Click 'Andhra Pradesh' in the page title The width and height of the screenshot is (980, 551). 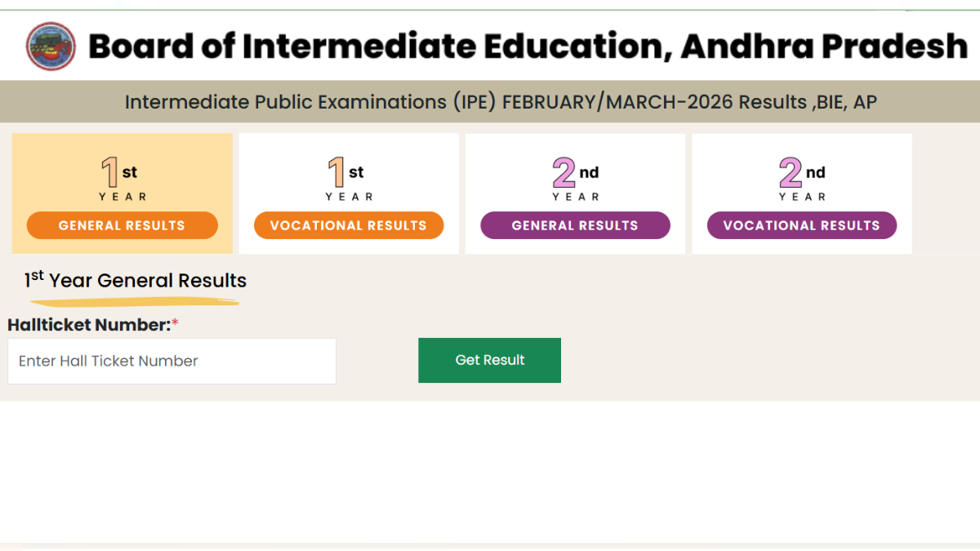(x=823, y=47)
